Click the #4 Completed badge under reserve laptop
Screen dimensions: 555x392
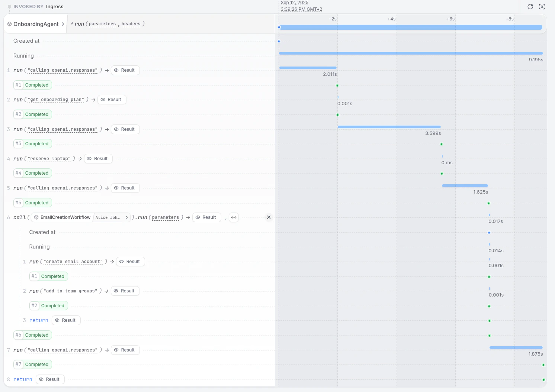(33, 173)
